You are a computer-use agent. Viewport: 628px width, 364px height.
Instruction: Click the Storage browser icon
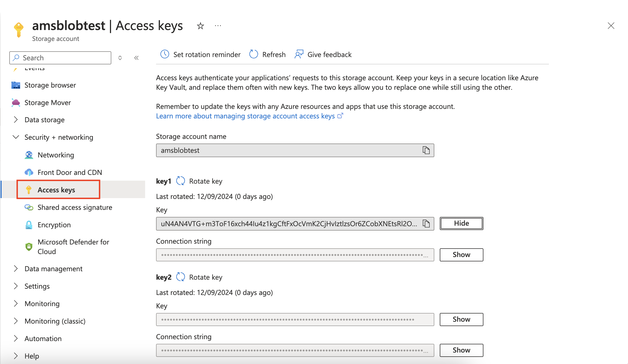pos(16,85)
